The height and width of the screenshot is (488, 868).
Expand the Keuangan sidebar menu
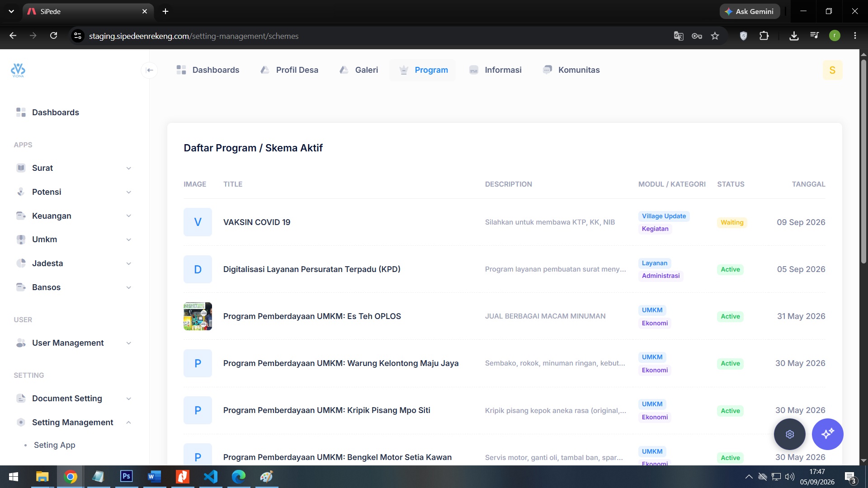(x=74, y=216)
